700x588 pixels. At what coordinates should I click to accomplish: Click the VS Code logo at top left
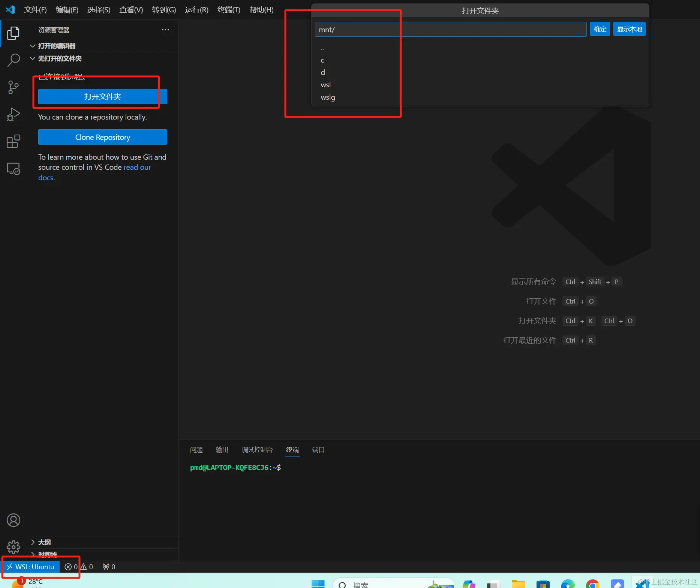click(x=10, y=10)
